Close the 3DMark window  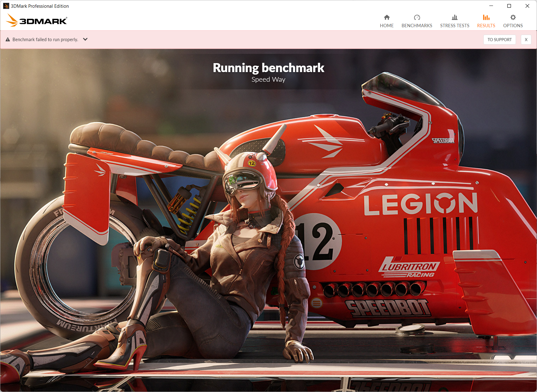pyautogui.click(x=527, y=6)
